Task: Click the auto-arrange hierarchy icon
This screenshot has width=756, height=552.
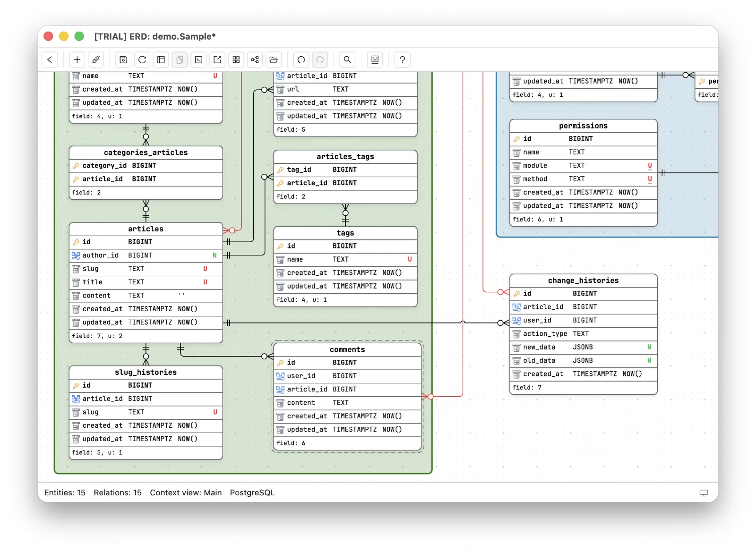Action: [x=255, y=59]
